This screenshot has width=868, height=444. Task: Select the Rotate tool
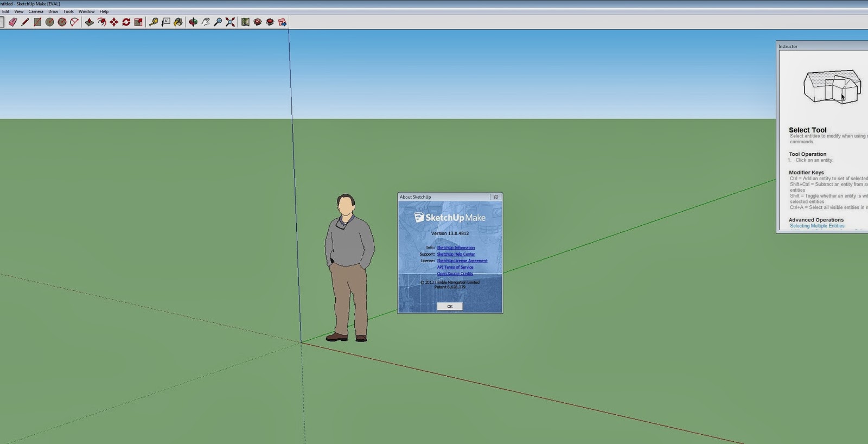126,22
